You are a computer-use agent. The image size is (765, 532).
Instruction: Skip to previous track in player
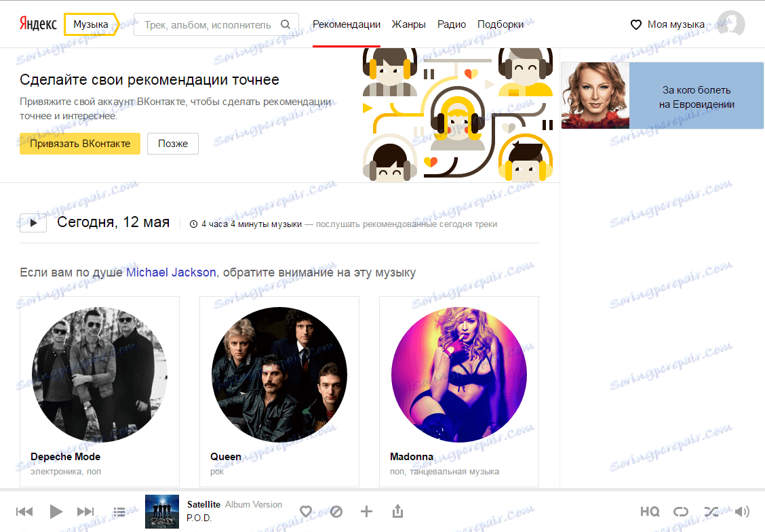tap(24, 512)
